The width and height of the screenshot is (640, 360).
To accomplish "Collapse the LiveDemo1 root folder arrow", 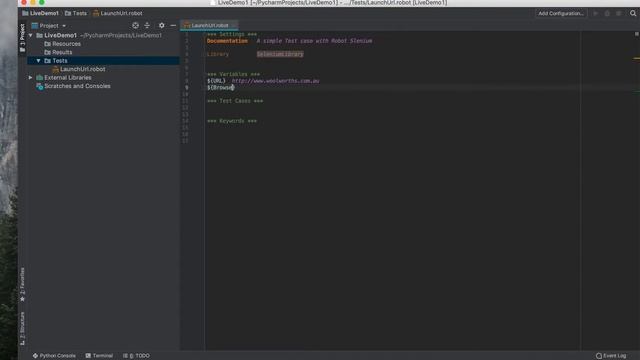I will [x=31, y=36].
